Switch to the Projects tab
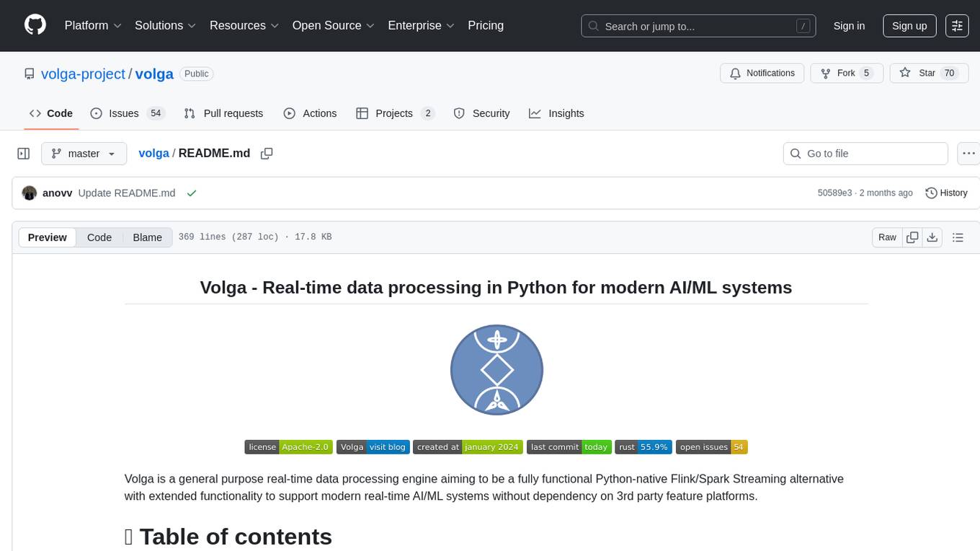The image size is (980, 551). coord(396,113)
